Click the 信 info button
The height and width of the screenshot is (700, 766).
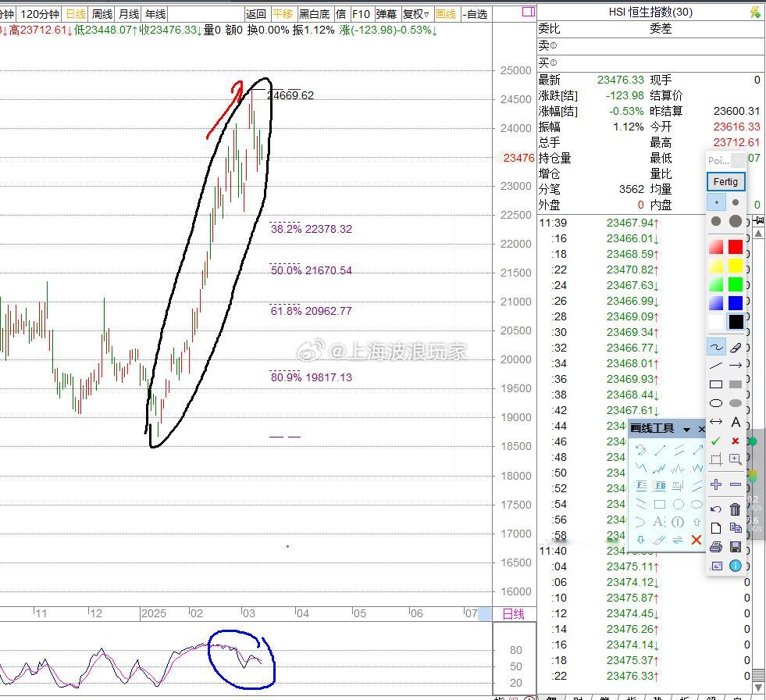341,14
